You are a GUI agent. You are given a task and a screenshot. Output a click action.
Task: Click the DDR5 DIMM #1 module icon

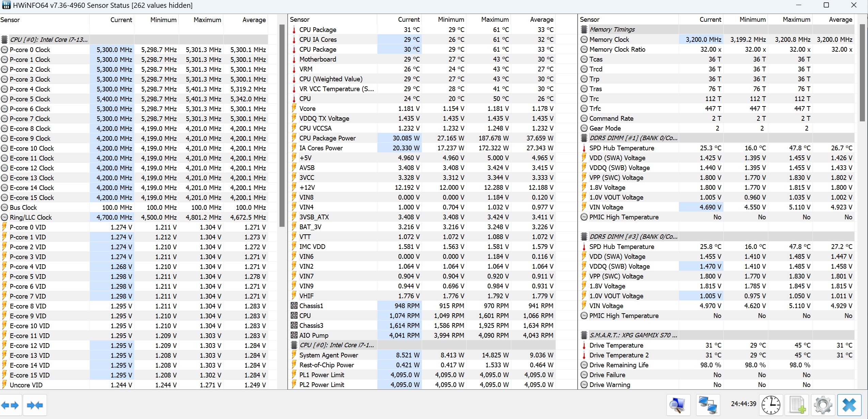tap(584, 138)
